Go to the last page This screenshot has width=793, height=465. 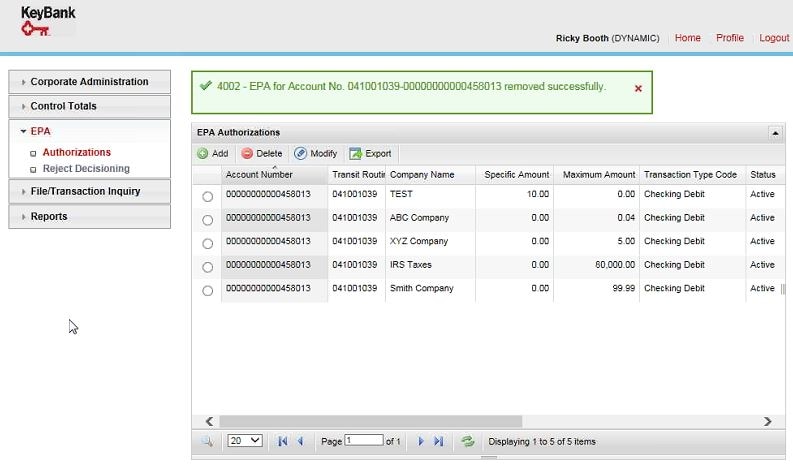(x=438, y=441)
